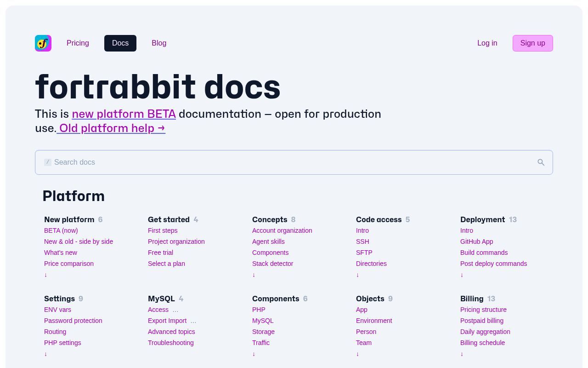Open Pricing structure page

click(x=483, y=310)
